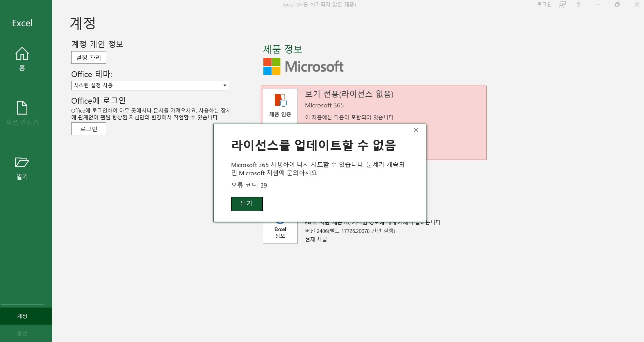The width and height of the screenshot is (644, 342).
Task: Go to the 홈 (Home) page
Action: [22, 59]
